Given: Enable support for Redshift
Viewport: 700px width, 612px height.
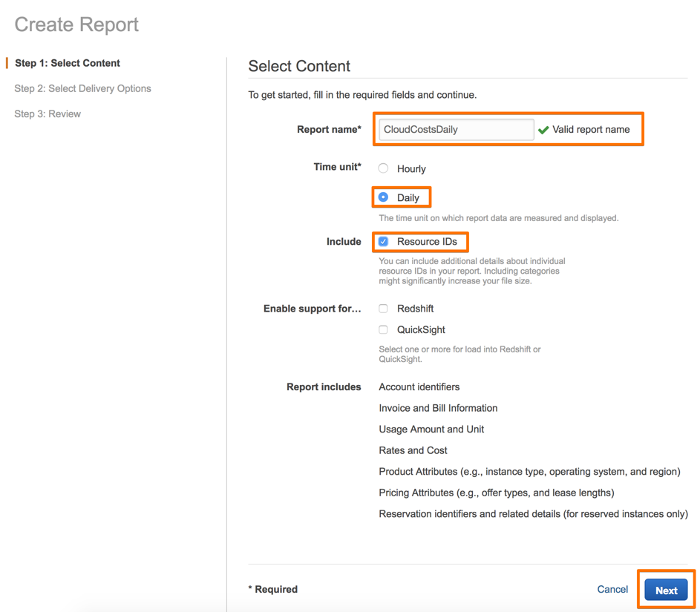Looking at the screenshot, I should (x=384, y=309).
